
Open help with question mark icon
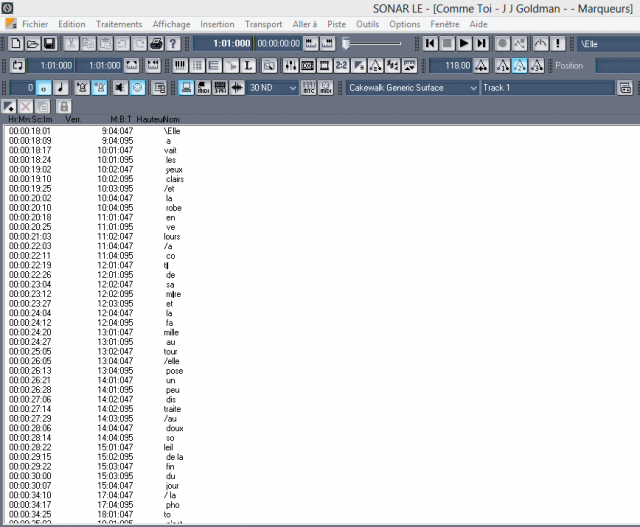click(x=173, y=43)
